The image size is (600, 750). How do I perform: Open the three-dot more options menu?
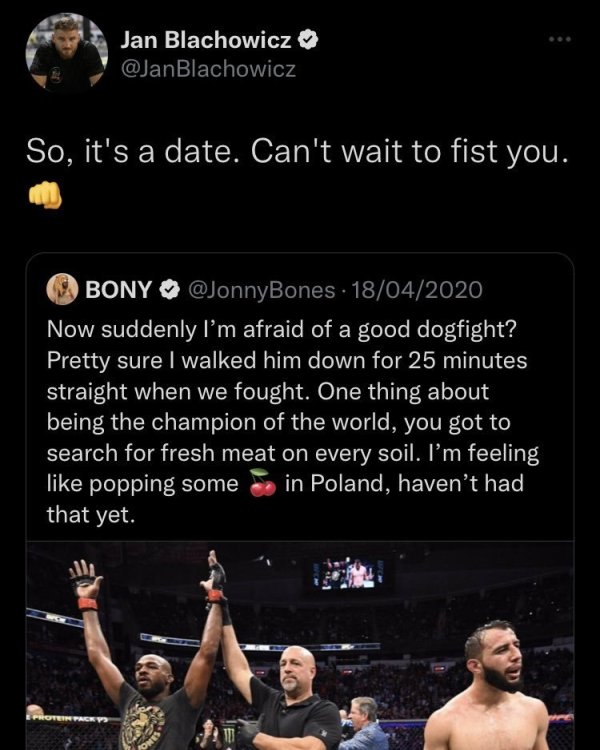coord(560,39)
